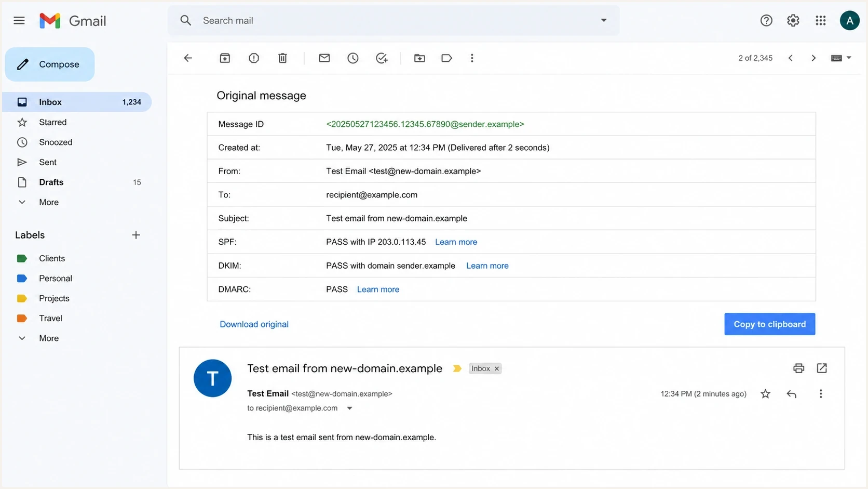Click the 'recipient@example.com' To value
This screenshot has width=868, height=489.
point(372,195)
